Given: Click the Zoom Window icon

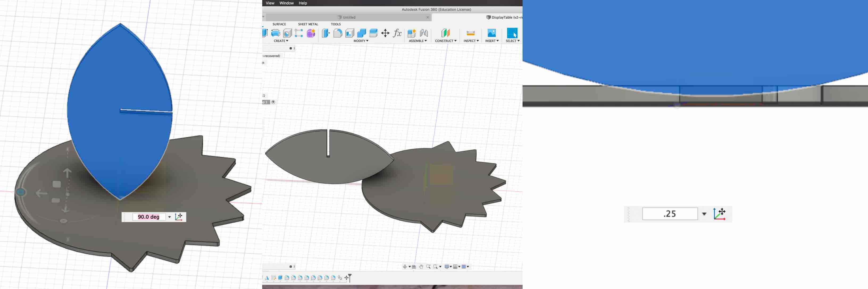Looking at the screenshot, I should tap(435, 266).
